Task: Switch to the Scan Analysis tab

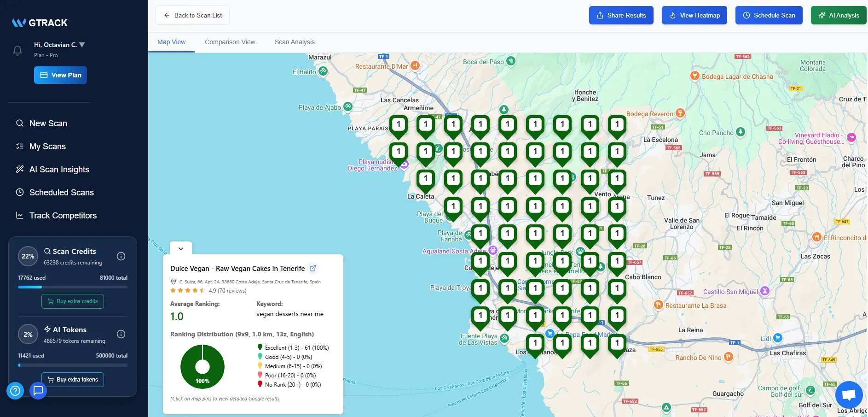Action: point(294,42)
